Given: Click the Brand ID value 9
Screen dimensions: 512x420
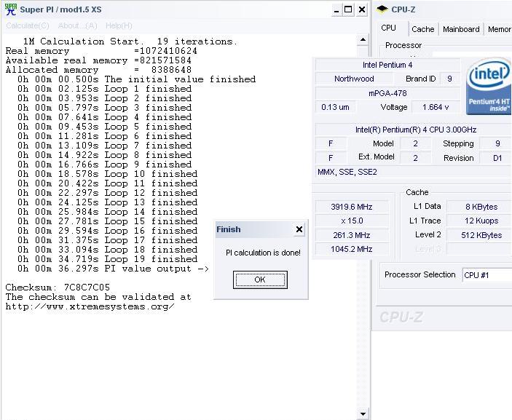Looking at the screenshot, I should click(x=449, y=79).
